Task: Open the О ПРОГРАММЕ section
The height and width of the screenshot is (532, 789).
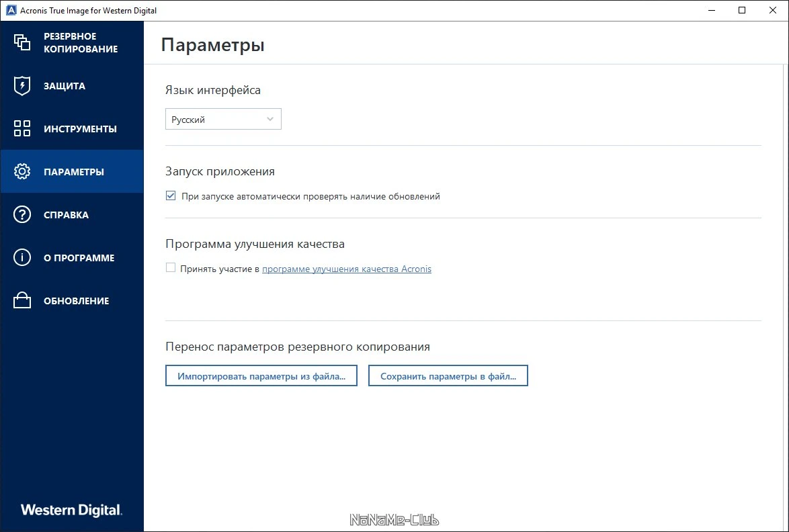Action: click(x=72, y=257)
